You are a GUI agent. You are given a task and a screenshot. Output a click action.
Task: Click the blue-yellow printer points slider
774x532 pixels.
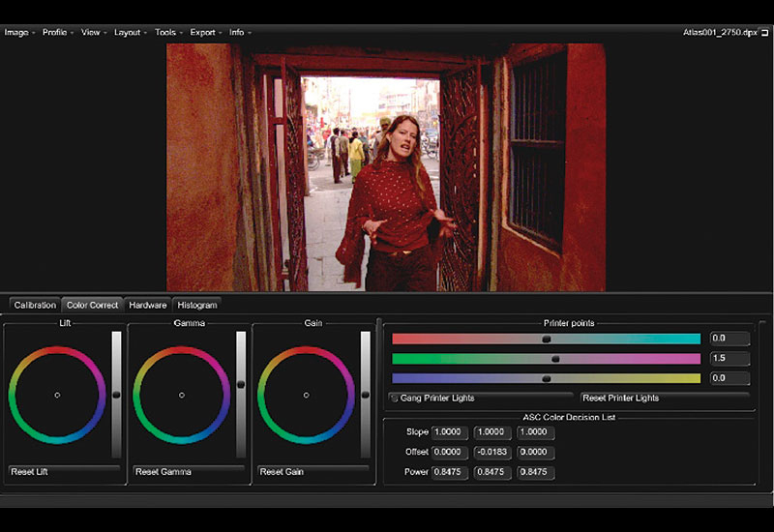[x=546, y=378]
